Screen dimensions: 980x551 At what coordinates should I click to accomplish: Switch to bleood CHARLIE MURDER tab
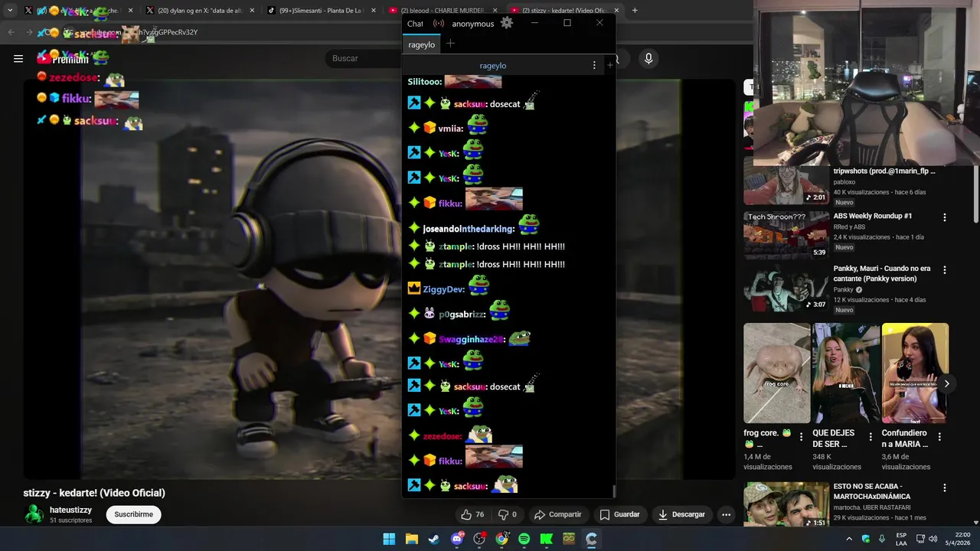(444, 11)
